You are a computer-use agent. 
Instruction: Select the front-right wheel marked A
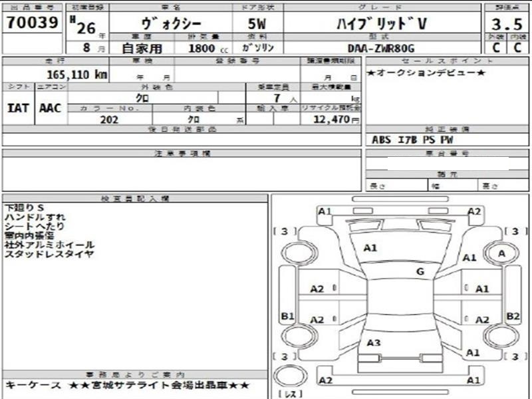pyautogui.click(x=502, y=253)
